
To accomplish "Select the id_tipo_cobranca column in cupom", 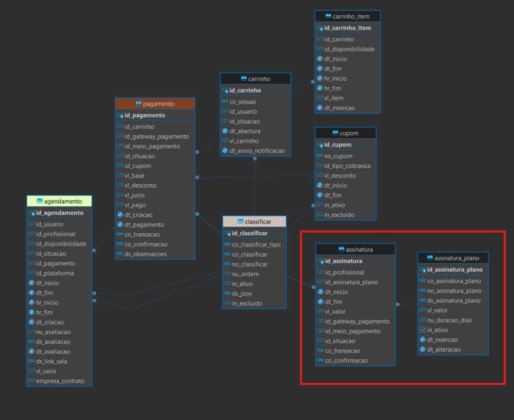I will point(347,166).
